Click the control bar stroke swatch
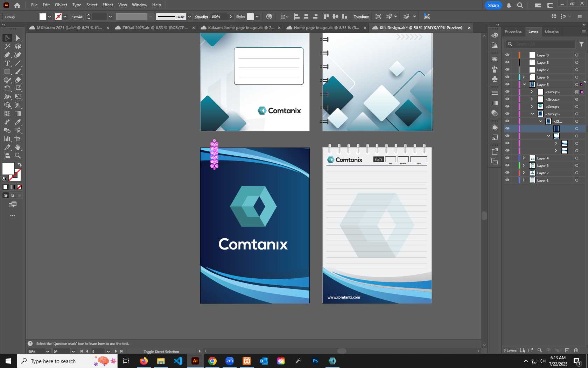Image resolution: width=588 pixels, height=368 pixels. 58,16
